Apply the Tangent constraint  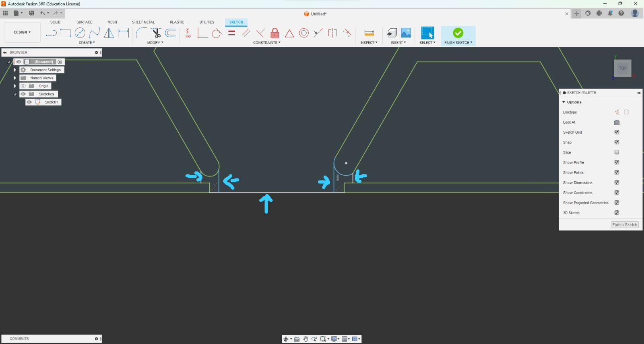click(x=217, y=33)
